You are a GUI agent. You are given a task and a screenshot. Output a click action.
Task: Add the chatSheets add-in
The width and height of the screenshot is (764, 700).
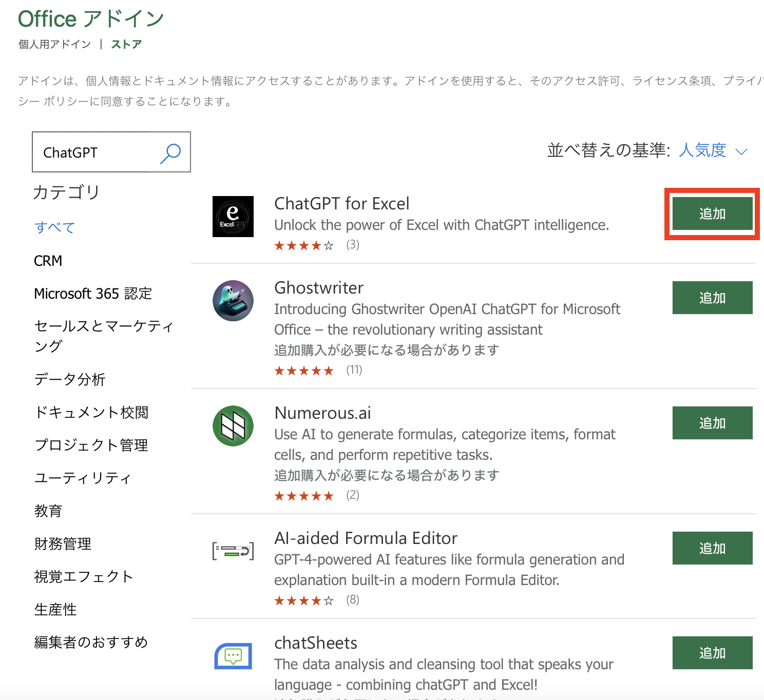tap(712, 653)
